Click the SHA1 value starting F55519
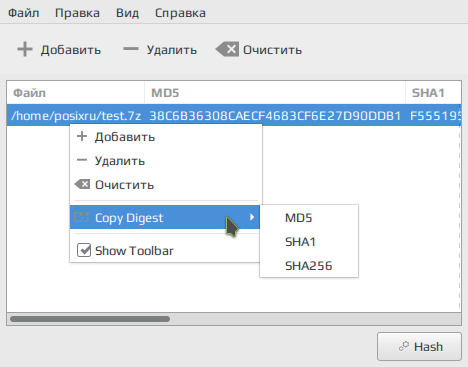The height and width of the screenshot is (367, 468). [x=435, y=116]
